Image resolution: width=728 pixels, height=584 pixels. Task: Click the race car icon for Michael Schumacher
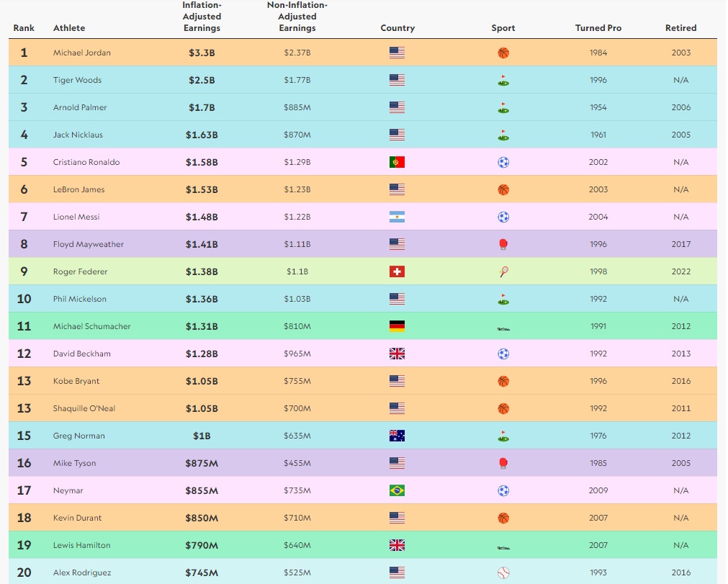(x=503, y=328)
